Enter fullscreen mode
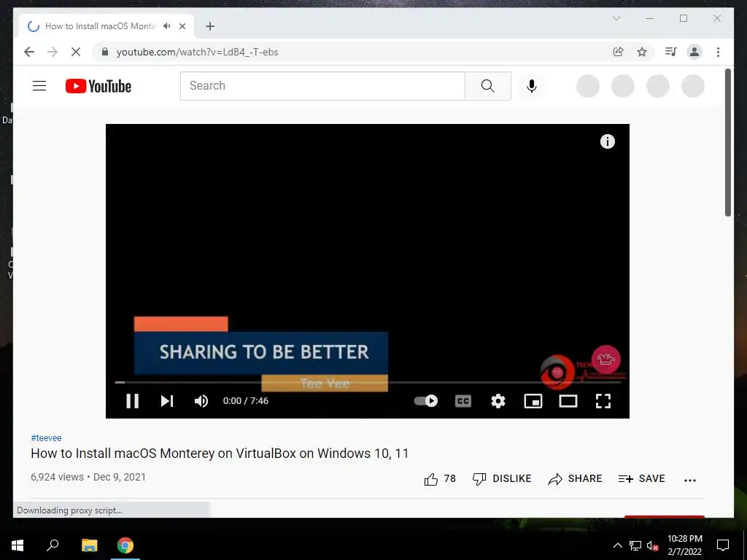The height and width of the screenshot is (560, 747). pyautogui.click(x=603, y=401)
